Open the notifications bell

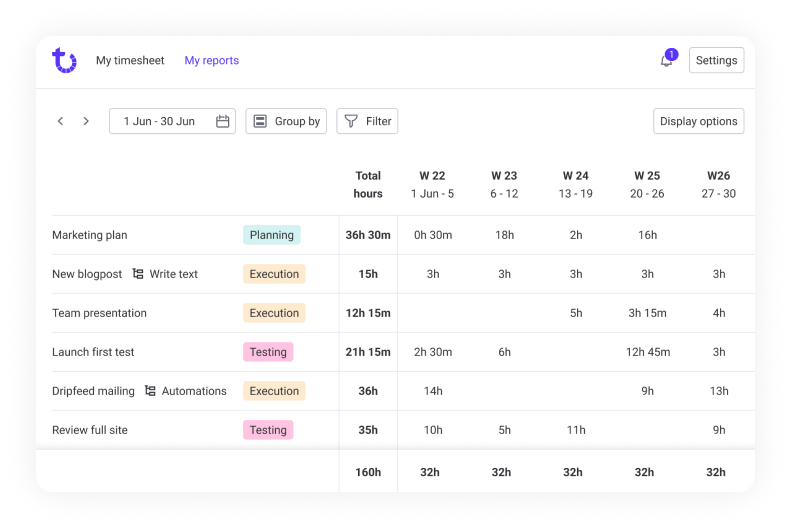pyautogui.click(x=667, y=60)
